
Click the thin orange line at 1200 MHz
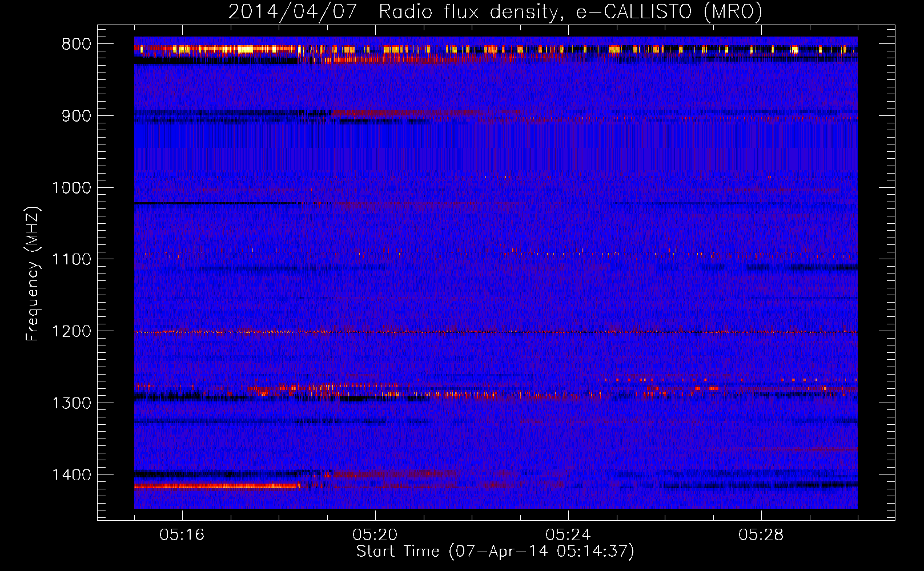pyautogui.click(x=496, y=332)
